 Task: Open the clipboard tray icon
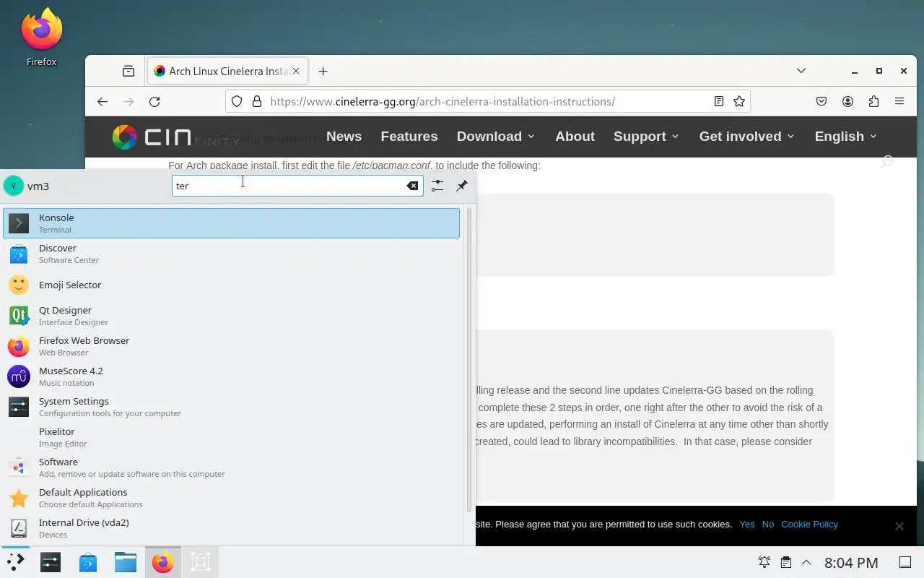click(x=785, y=562)
